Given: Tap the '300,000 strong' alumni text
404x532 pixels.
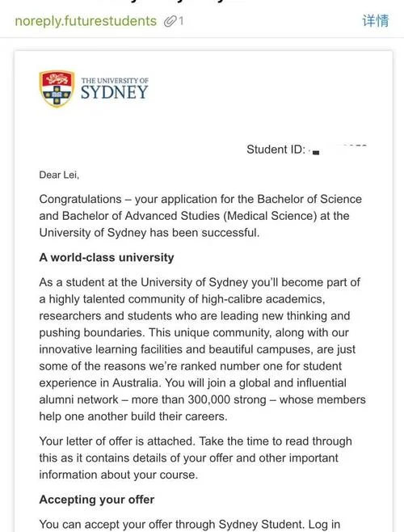Looking at the screenshot, I should coord(227,399).
